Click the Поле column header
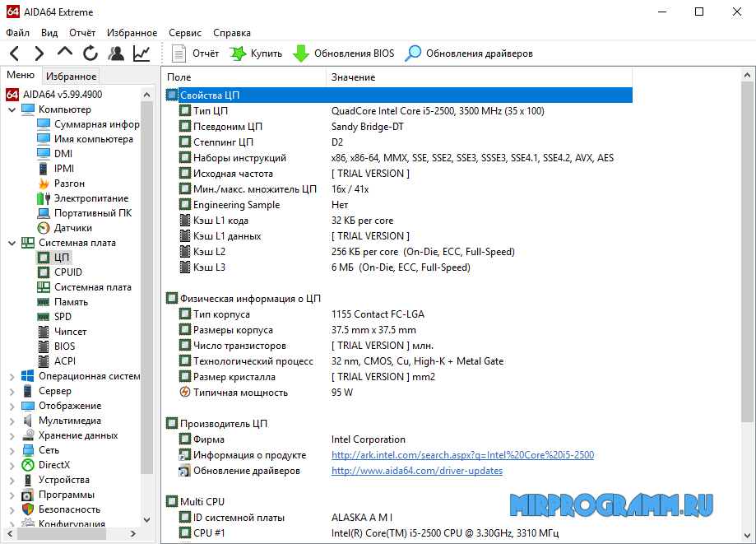Screen dimensions: 756x544 245,77
